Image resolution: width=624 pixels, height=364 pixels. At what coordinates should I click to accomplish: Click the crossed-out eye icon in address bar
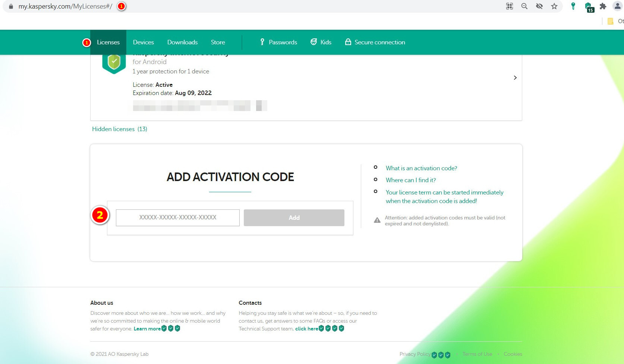point(539,6)
